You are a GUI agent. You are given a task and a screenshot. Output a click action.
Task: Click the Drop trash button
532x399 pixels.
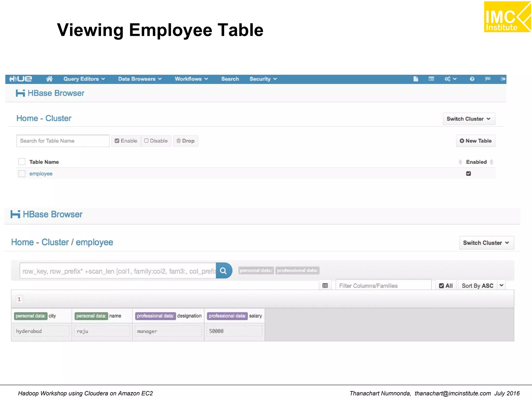coord(185,141)
